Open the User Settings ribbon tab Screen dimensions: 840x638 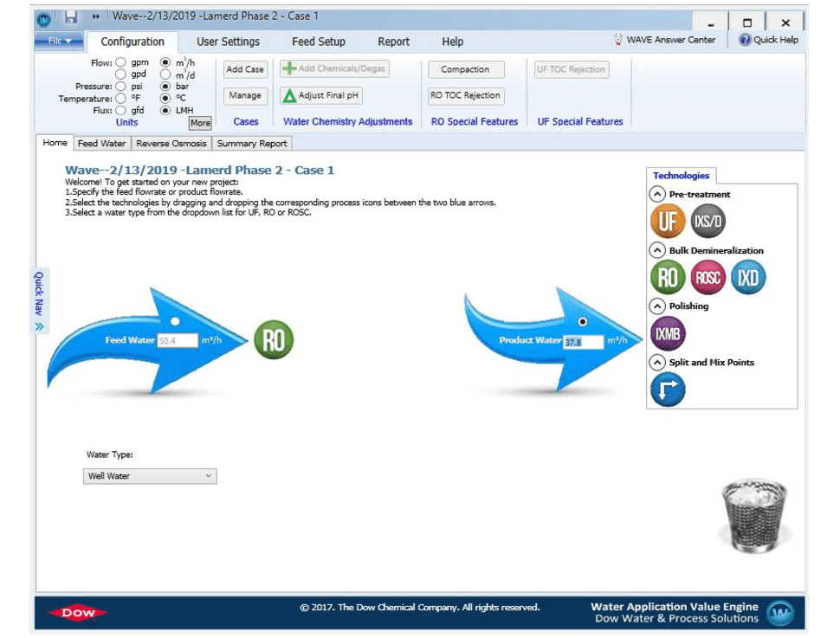228,42
